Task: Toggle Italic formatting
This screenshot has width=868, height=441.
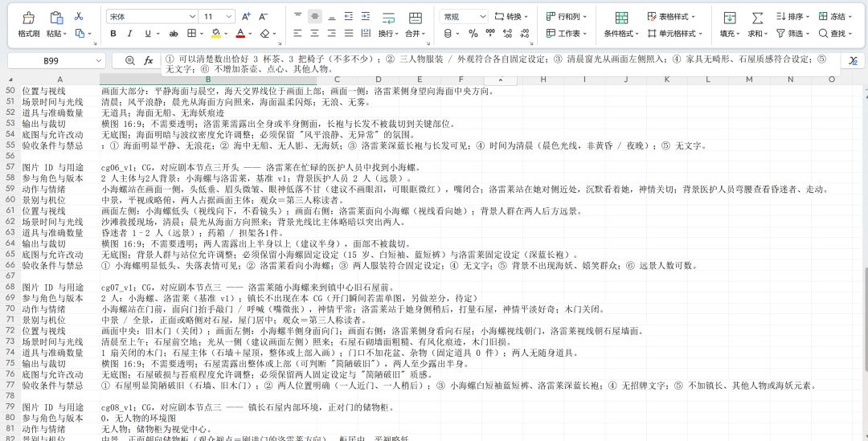Action: (129, 34)
